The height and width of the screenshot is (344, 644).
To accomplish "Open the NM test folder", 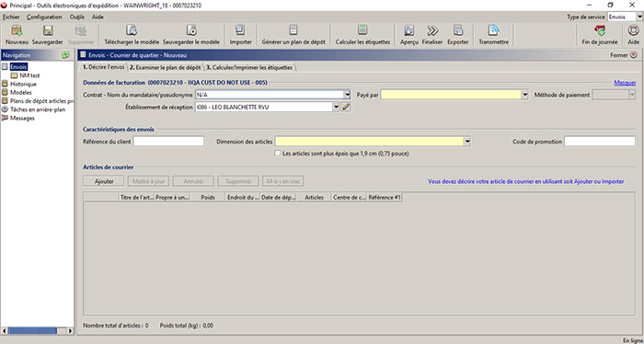I will [x=29, y=75].
